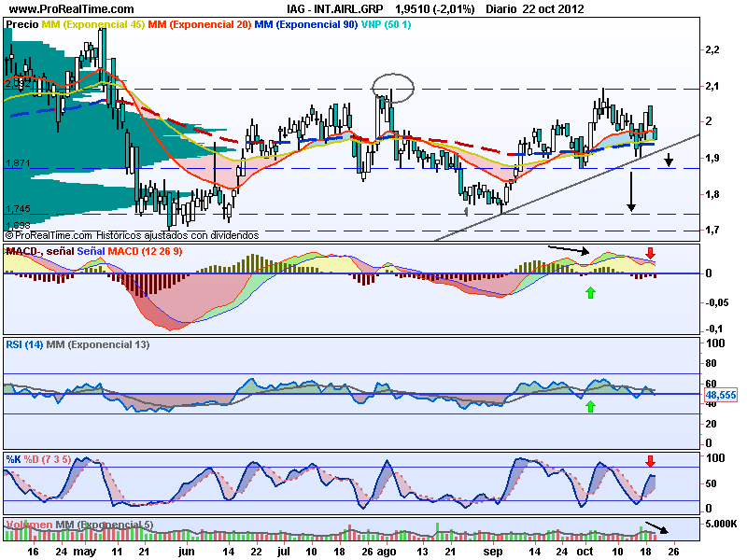Screen dimensions: 747x560
Task: Click the 1,871 support level label
Action: pyautogui.click(x=18, y=163)
